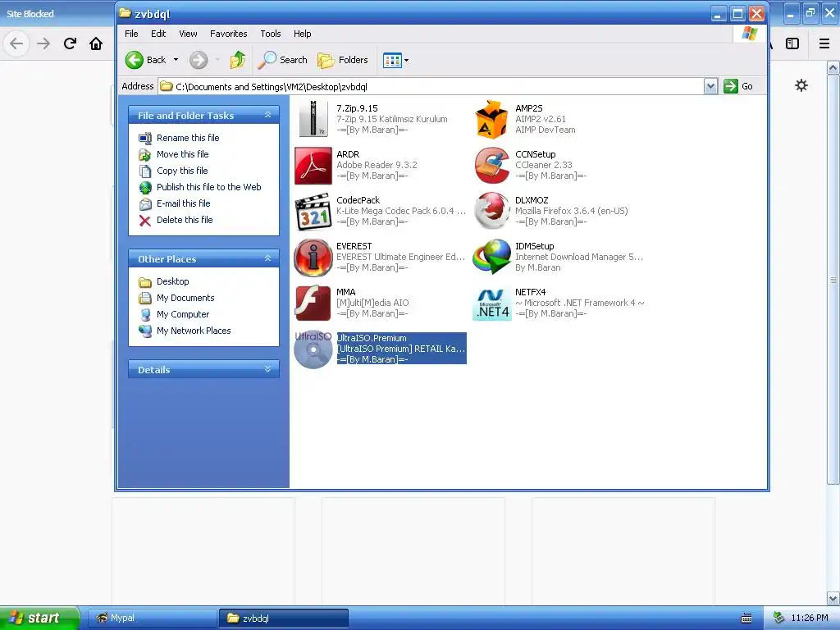Select the UltraISO.Premium disc icon
This screenshot has width=840, height=630.
click(313, 349)
